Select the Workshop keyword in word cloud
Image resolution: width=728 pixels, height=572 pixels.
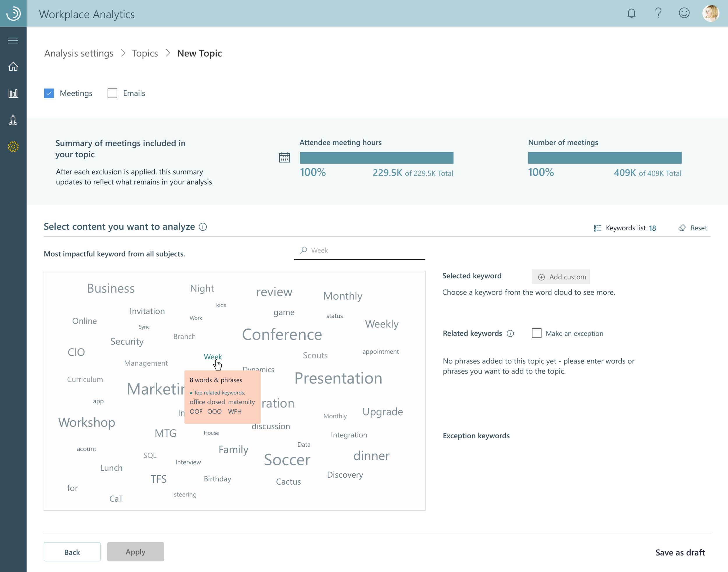[86, 422]
